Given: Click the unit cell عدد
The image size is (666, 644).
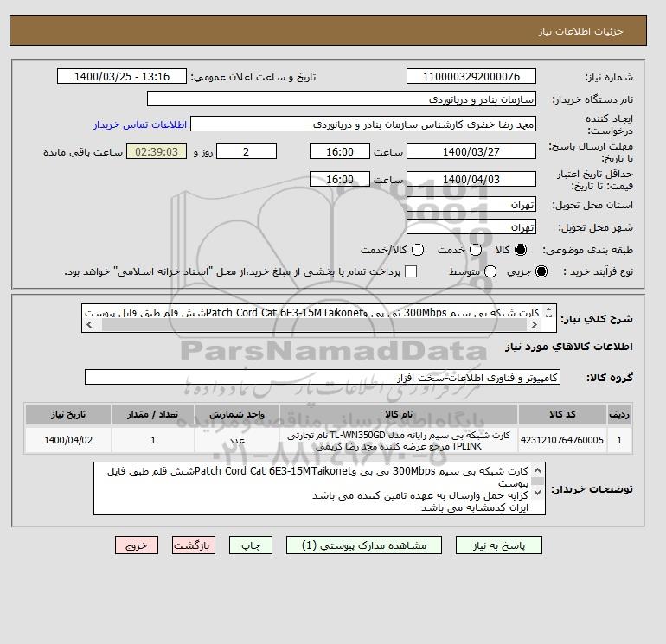Looking at the screenshot, I should (x=237, y=440).
